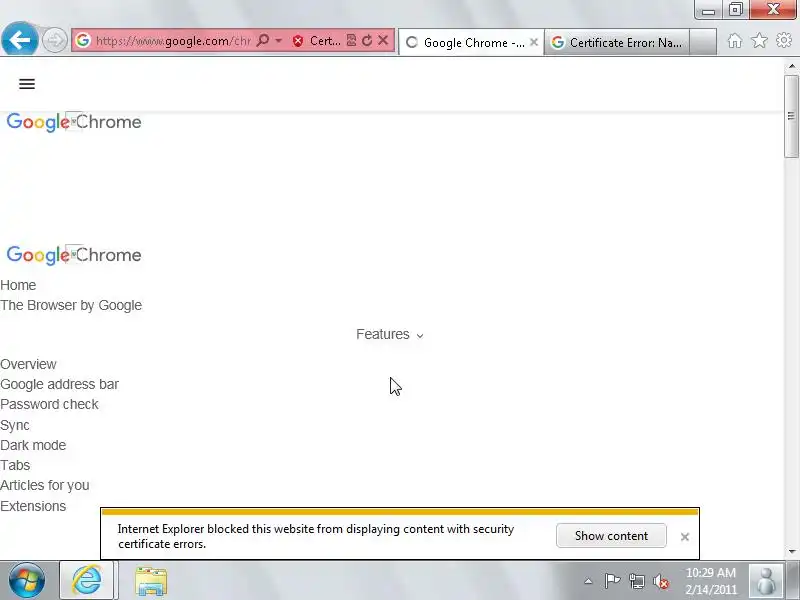Dismiss the security notification bar
This screenshot has width=800, height=600.
(685, 536)
